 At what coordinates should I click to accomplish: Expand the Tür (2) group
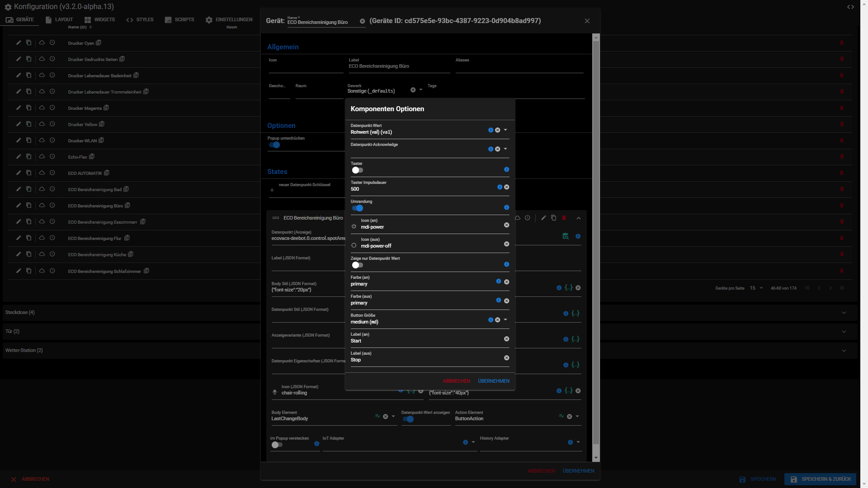click(430, 332)
